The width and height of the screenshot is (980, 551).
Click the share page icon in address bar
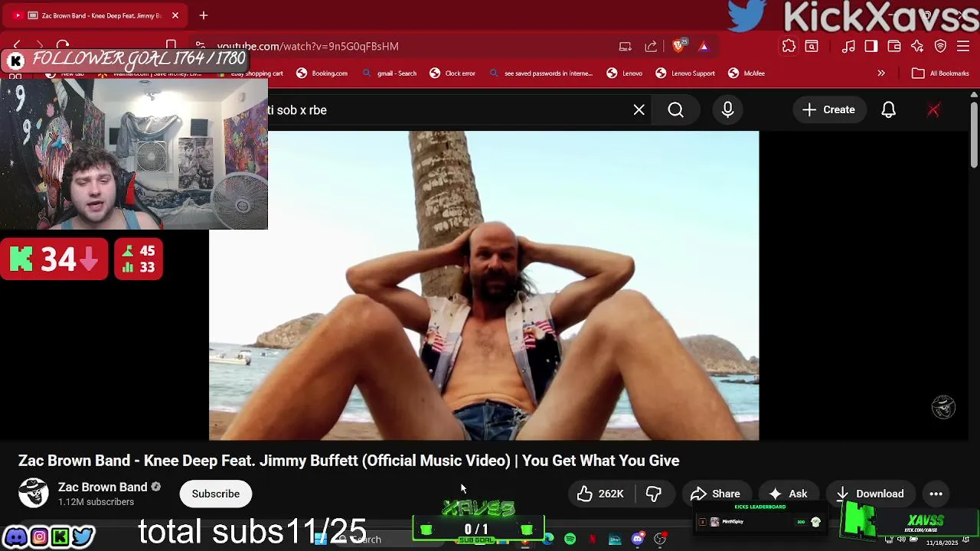(651, 46)
